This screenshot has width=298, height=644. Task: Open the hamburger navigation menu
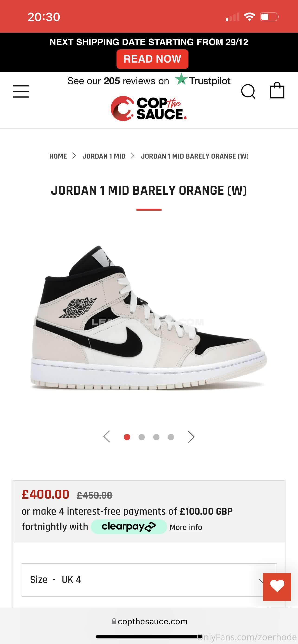[21, 91]
